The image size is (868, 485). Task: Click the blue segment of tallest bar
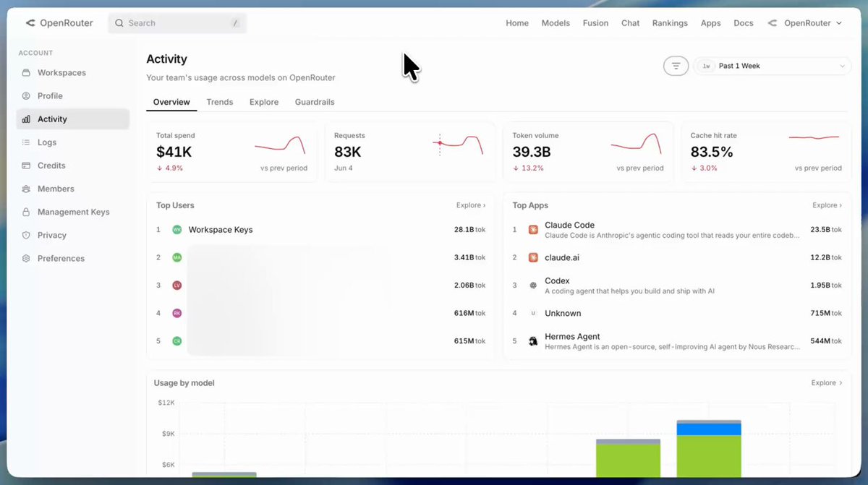click(709, 429)
